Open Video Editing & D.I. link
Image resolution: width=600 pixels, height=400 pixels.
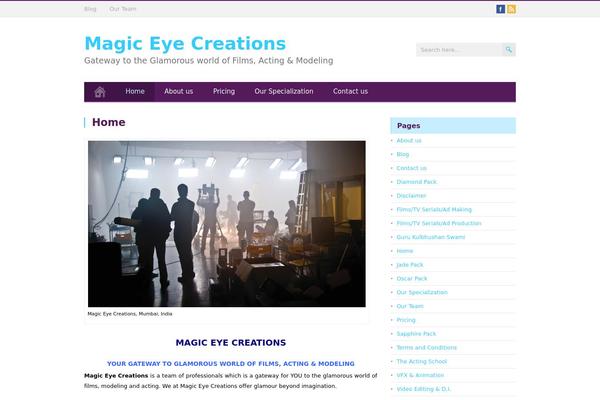[424, 389]
